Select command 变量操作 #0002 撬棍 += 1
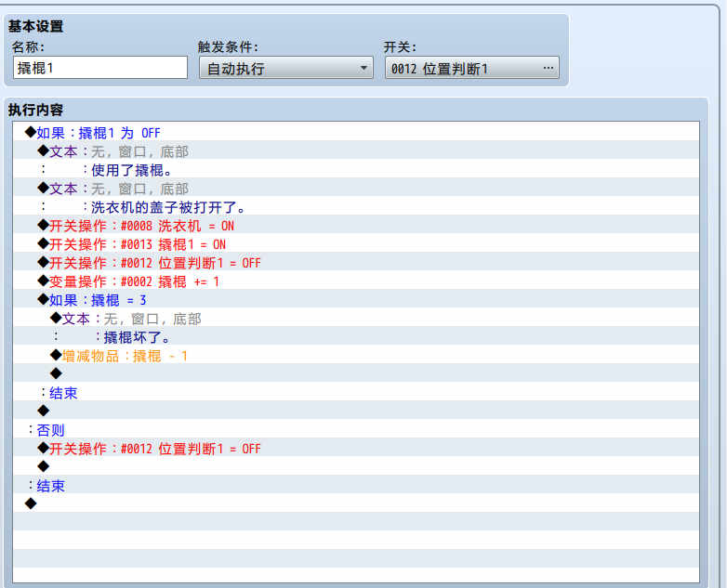 [x=356, y=281]
